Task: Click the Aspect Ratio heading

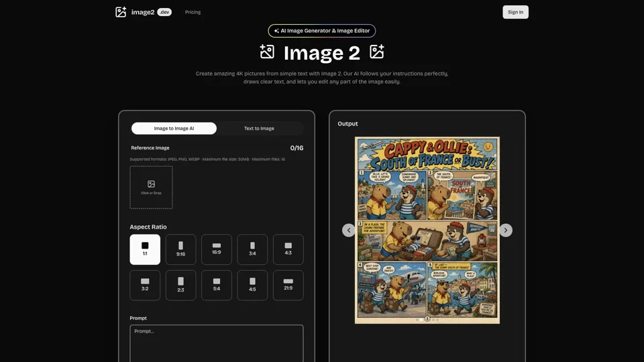Action: click(148, 227)
